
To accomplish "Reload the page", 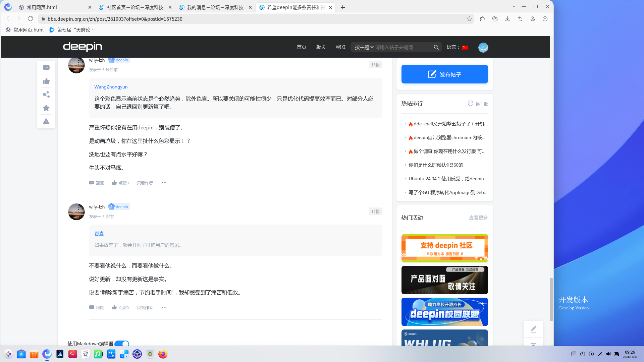I will tap(31, 19).
